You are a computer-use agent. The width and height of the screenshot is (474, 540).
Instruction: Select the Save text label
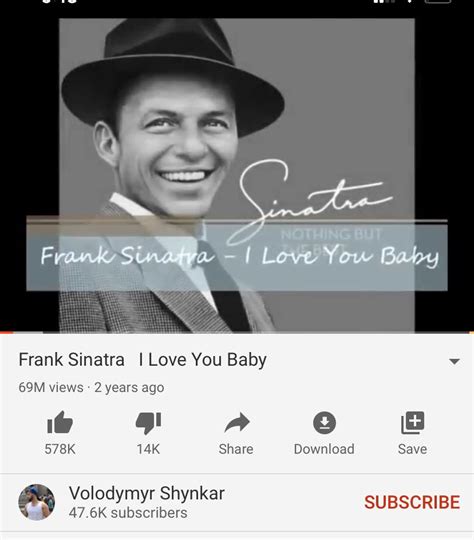coord(412,449)
